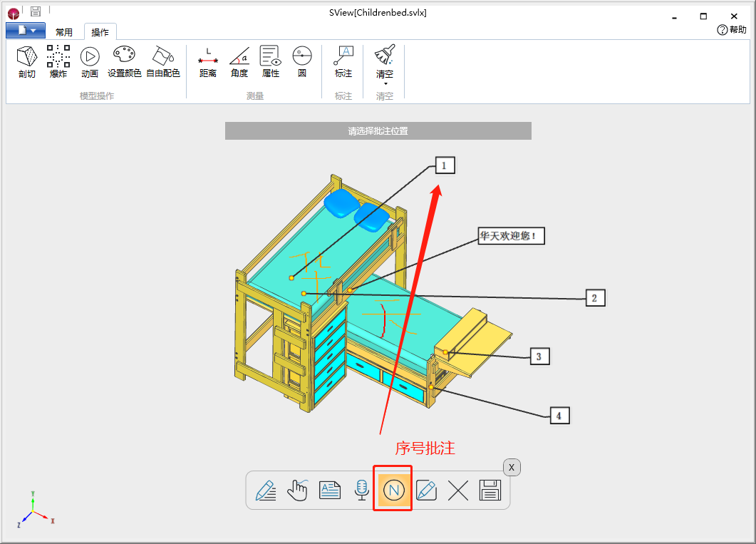This screenshot has width=756, height=544.
Task: Play the 动画 animation
Action: 90,62
